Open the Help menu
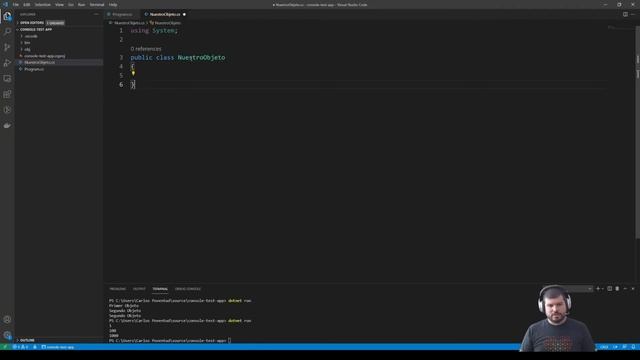Image resolution: width=640 pixels, height=360 pixels. click(113, 5)
